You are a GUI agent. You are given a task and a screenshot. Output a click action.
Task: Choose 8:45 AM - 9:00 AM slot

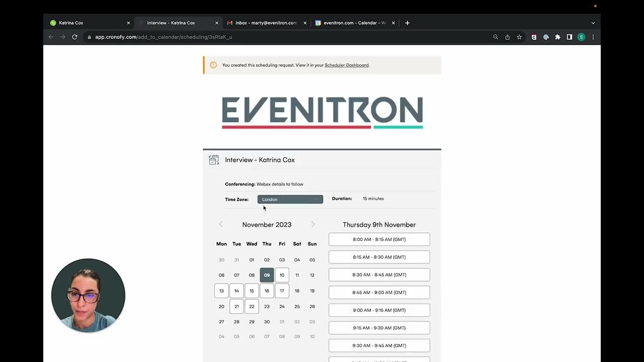(379, 292)
